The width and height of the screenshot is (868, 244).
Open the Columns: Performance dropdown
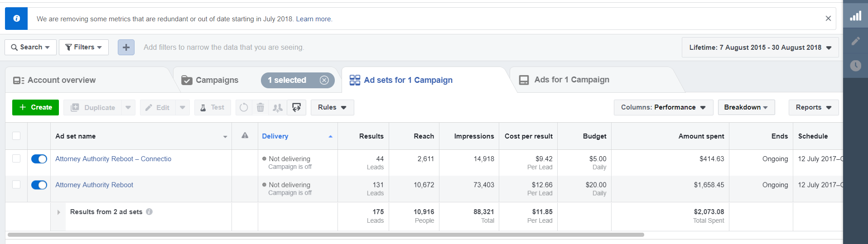point(663,107)
